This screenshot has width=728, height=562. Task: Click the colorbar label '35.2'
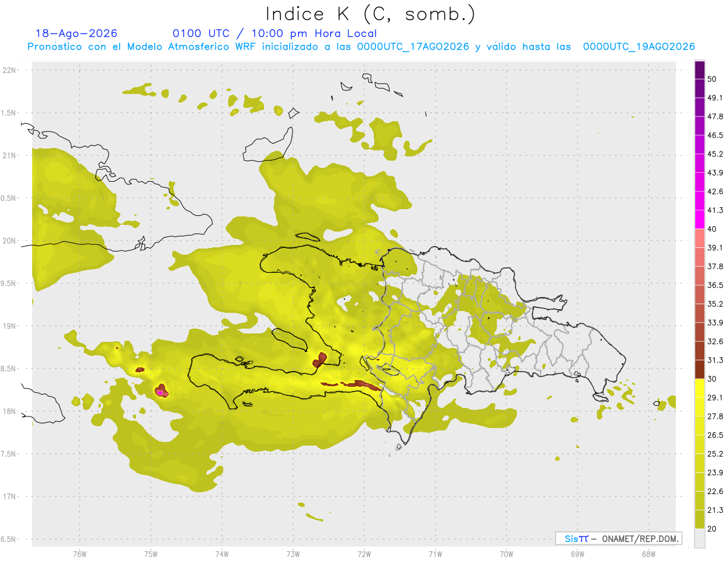pyautogui.click(x=715, y=304)
